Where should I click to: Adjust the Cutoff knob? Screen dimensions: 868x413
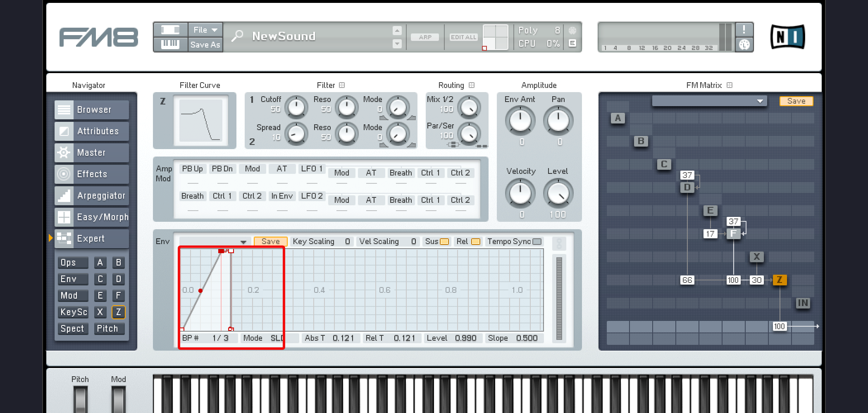pos(296,107)
